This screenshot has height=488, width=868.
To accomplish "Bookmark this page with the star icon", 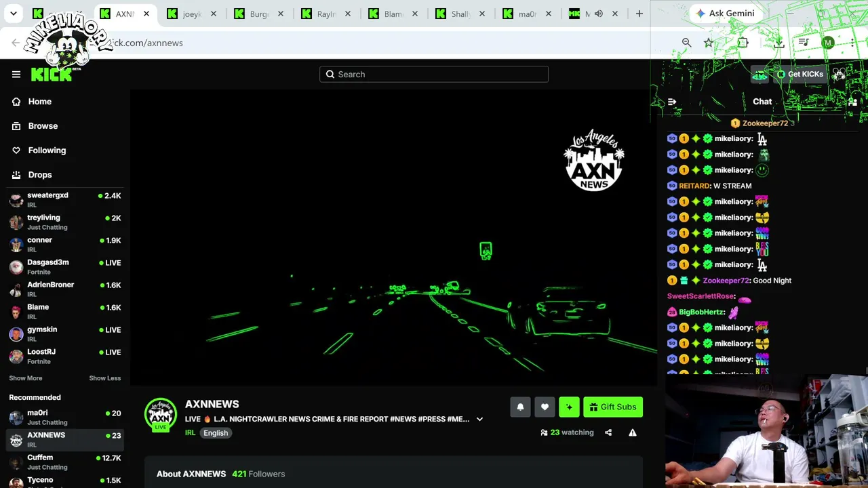I will click(x=709, y=43).
